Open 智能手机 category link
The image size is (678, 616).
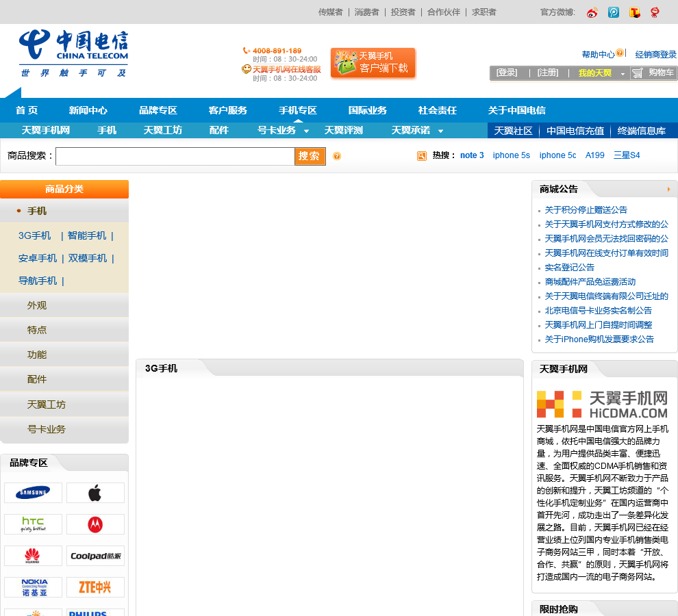(x=87, y=235)
